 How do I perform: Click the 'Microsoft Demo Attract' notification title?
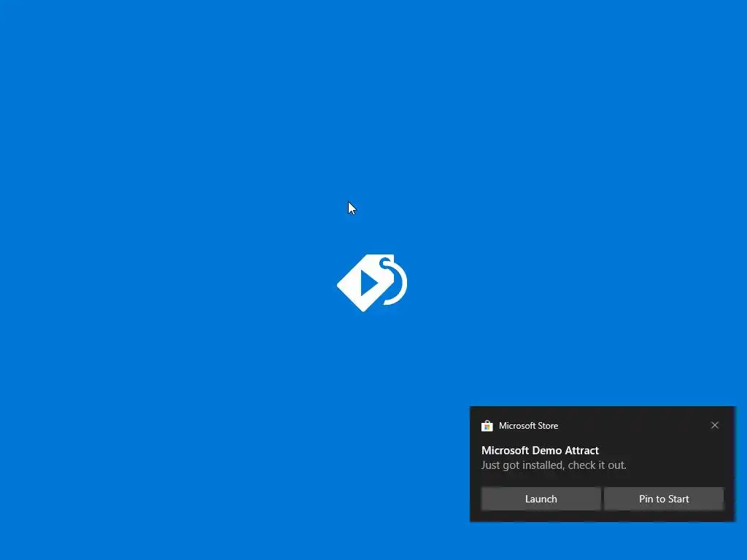click(540, 451)
